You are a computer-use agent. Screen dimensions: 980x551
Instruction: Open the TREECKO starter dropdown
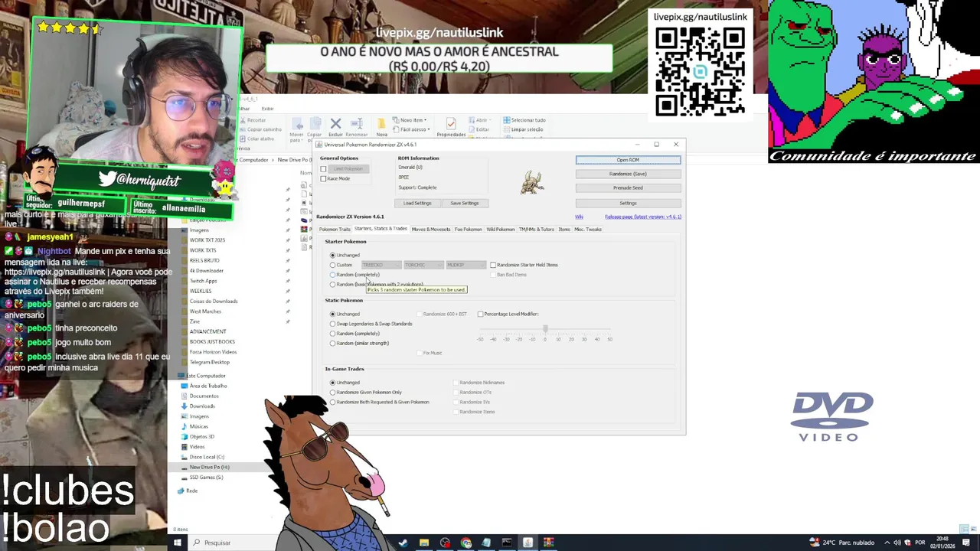tap(381, 265)
